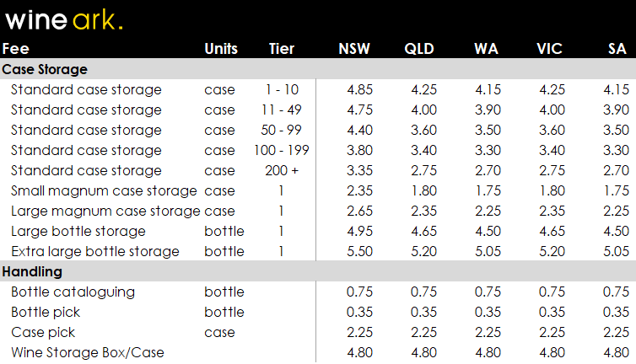
Task: Select the 1 - 10 tier cell
Action: tap(282, 89)
